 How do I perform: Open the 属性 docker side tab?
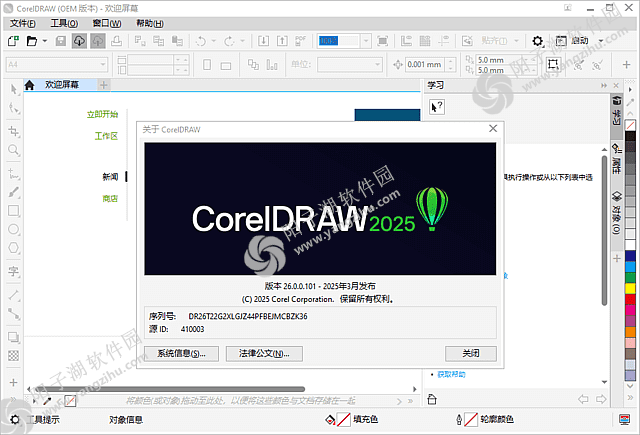point(616,159)
